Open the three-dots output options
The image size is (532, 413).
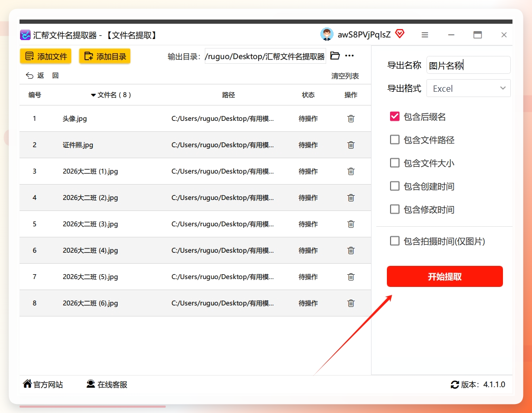pos(349,55)
